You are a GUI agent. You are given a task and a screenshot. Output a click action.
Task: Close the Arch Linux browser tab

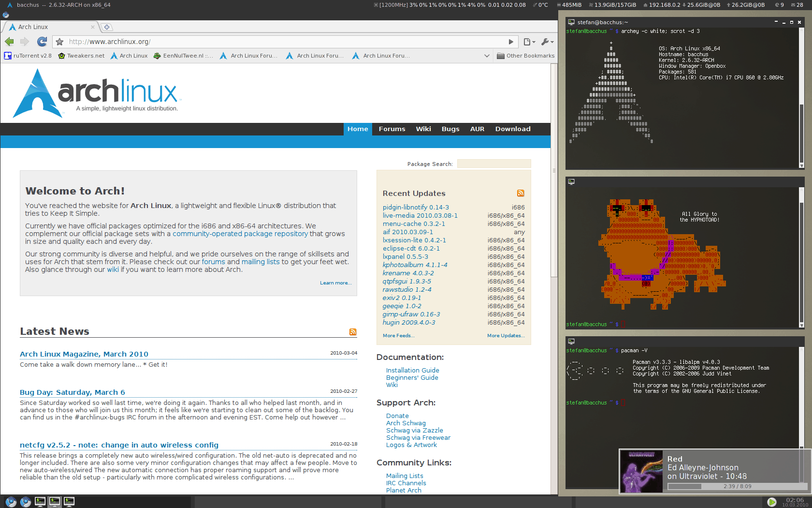coord(93,27)
